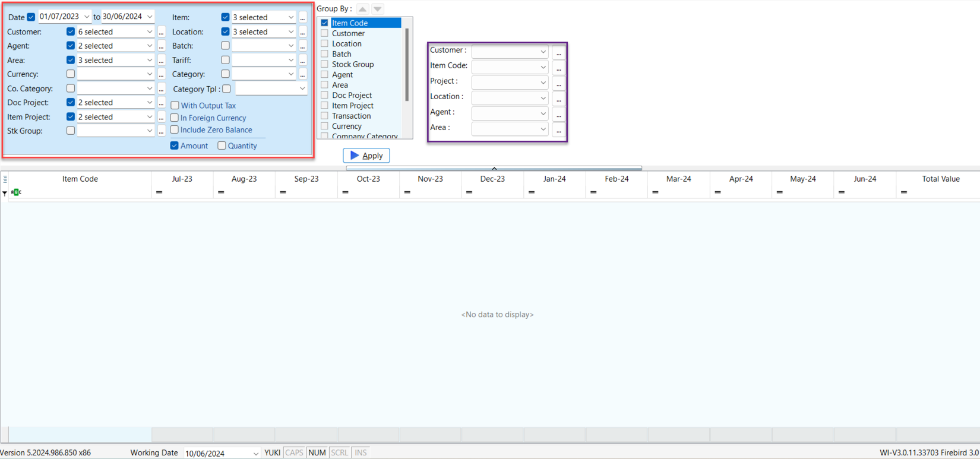Image resolution: width=980 pixels, height=459 pixels.
Task: Click ellipsis button beside Item filter
Action: coord(303,18)
